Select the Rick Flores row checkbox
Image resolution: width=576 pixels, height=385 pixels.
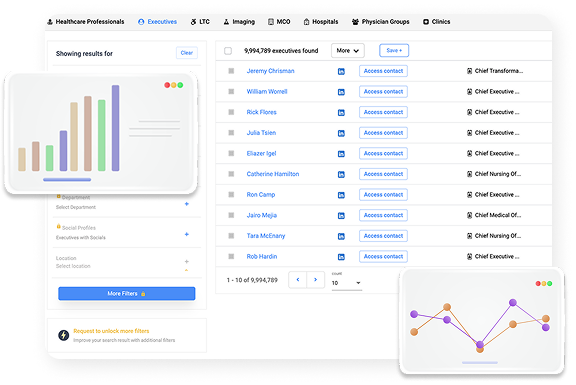pos(231,112)
